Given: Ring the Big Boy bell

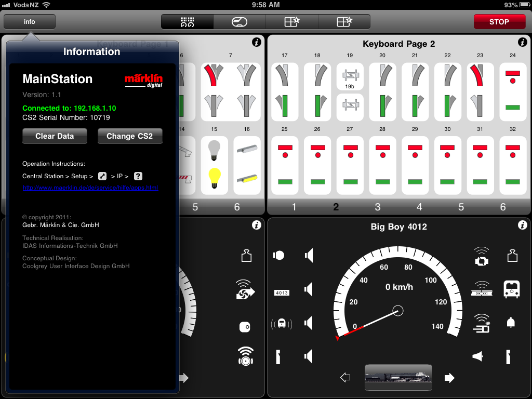Looking at the screenshot, I should pos(511,322).
